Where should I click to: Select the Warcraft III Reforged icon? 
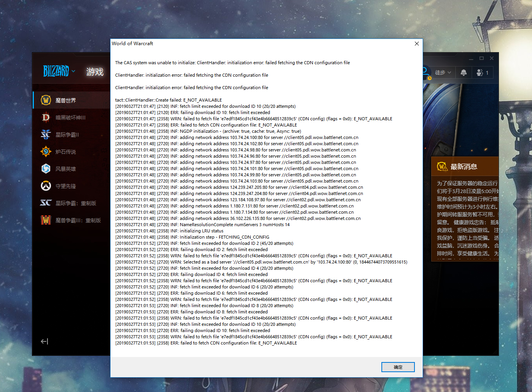click(x=46, y=220)
